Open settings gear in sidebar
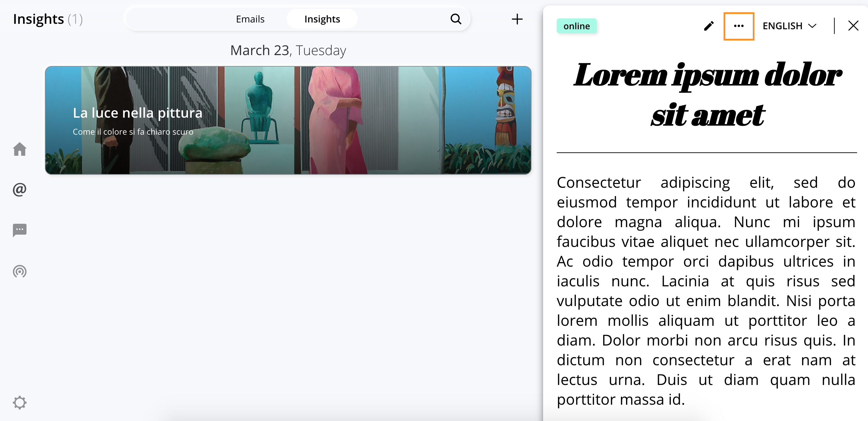 [x=20, y=403]
